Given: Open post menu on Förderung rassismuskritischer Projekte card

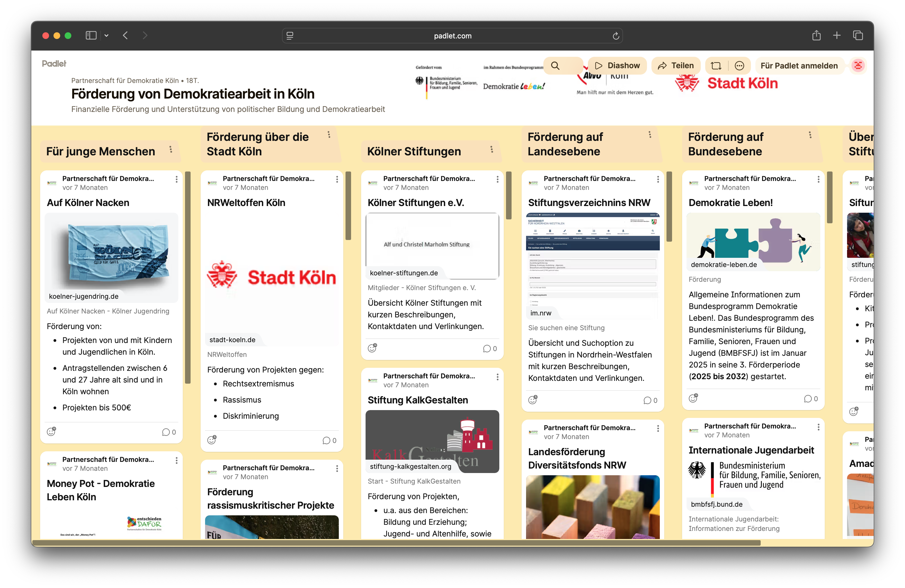Looking at the screenshot, I should [337, 469].
